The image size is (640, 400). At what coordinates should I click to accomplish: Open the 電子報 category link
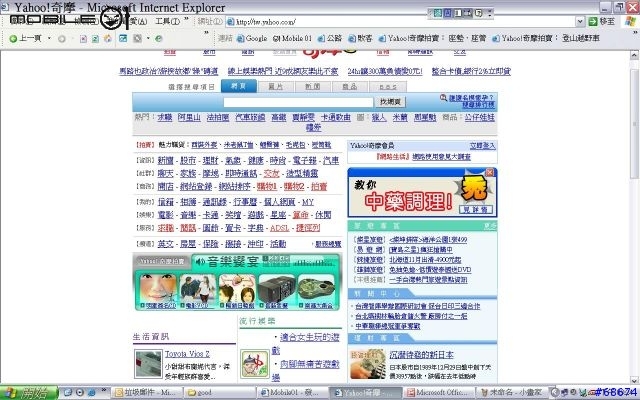304,160
